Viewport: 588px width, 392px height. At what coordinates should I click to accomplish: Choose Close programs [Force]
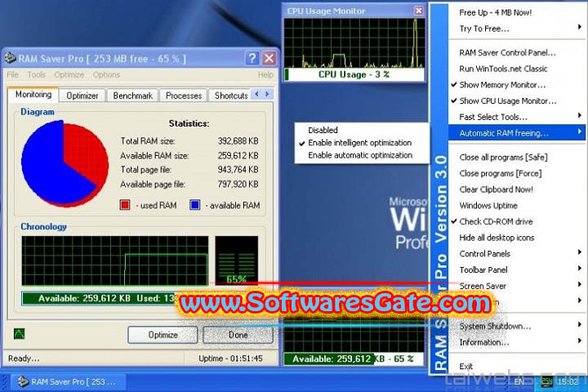click(517, 173)
